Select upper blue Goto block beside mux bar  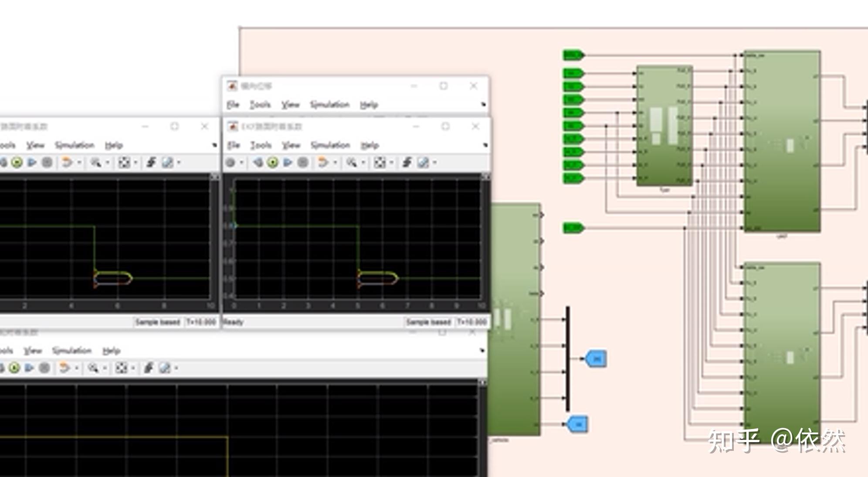point(596,358)
